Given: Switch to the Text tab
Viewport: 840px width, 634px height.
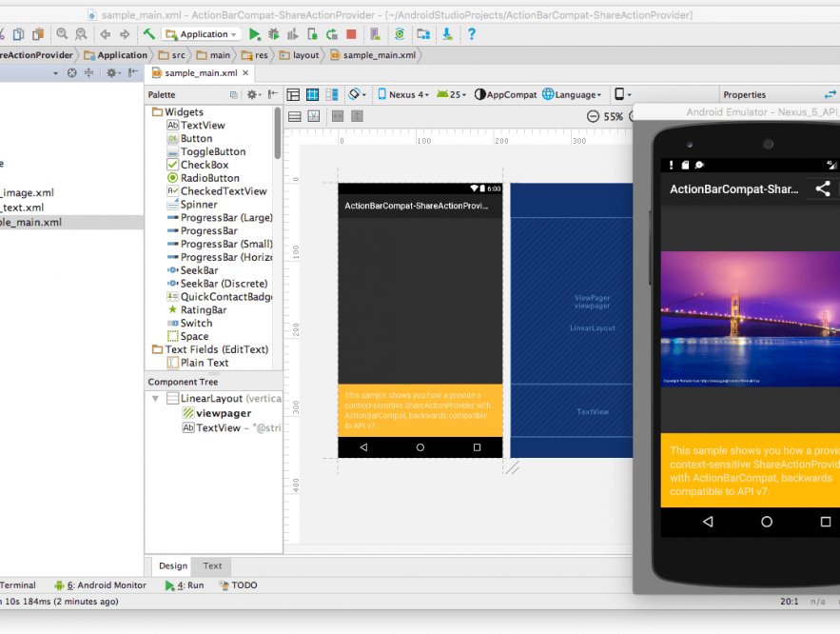Looking at the screenshot, I should click(212, 566).
